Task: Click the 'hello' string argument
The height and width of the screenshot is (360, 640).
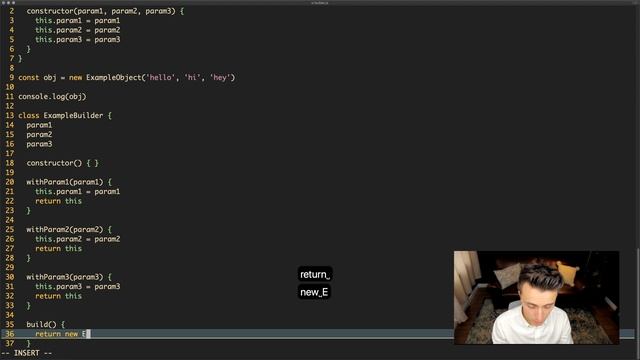Action: 160,78
